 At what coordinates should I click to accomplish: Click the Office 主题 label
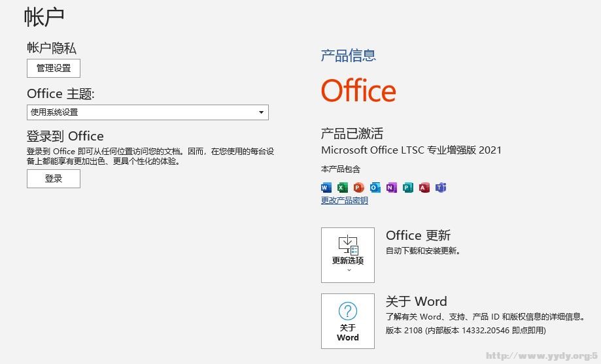(x=61, y=93)
